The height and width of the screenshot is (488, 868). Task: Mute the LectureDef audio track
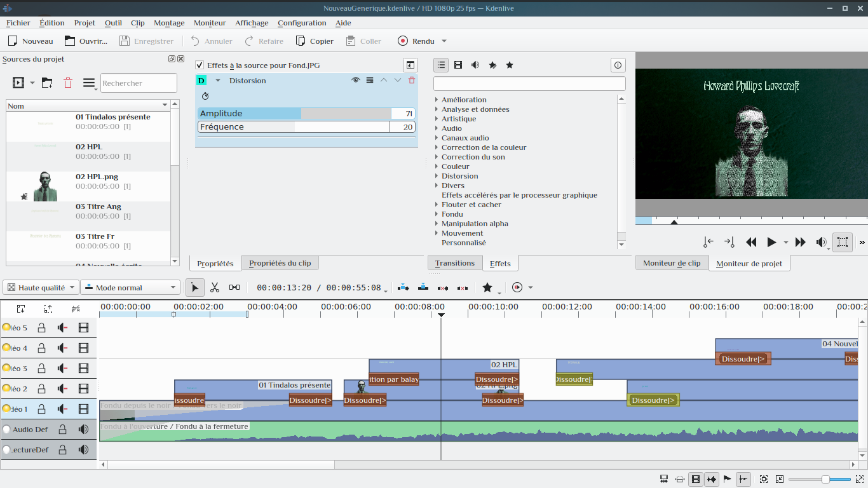(83, 450)
